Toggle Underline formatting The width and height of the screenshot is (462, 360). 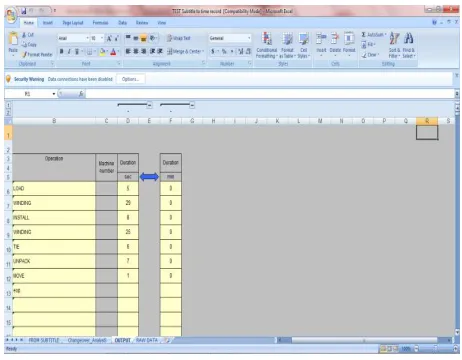pyautogui.click(x=77, y=52)
